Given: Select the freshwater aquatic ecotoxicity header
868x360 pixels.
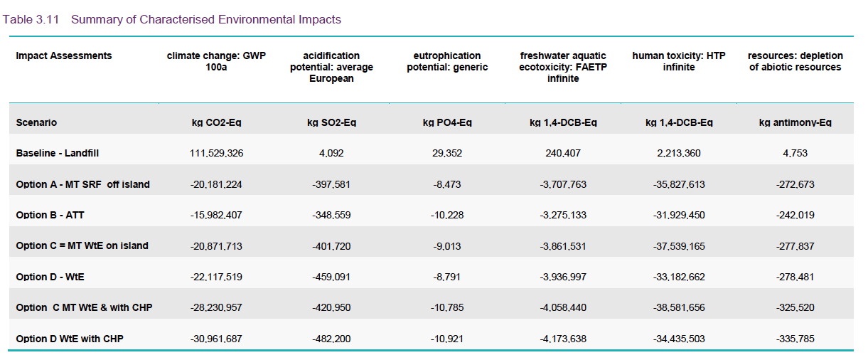Looking at the screenshot, I should pyautogui.click(x=563, y=67).
